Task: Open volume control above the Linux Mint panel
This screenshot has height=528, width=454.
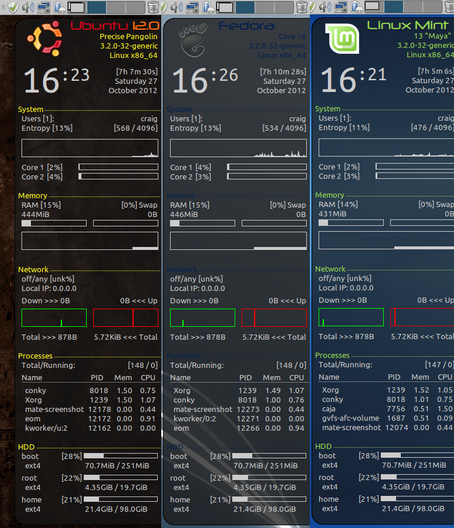Action: point(325,7)
